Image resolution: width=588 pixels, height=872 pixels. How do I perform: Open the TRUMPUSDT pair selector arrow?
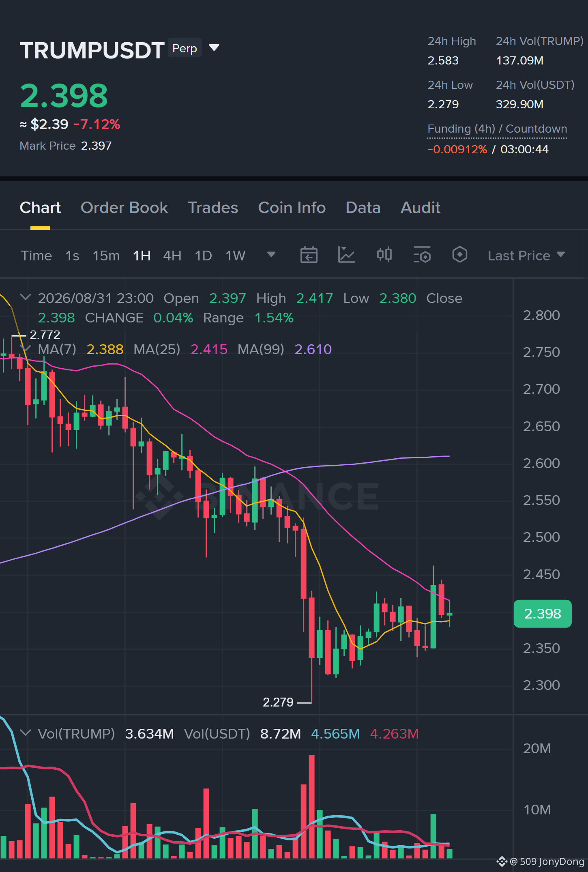214,48
